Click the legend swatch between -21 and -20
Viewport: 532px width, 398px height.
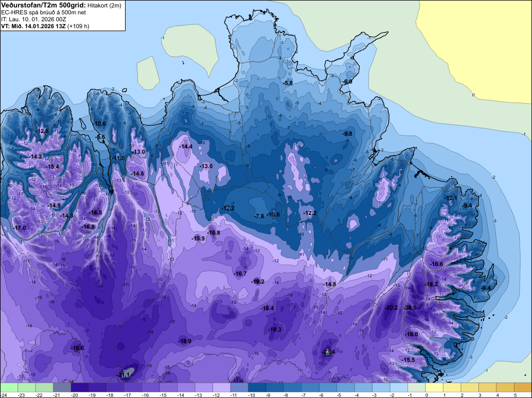62,387
